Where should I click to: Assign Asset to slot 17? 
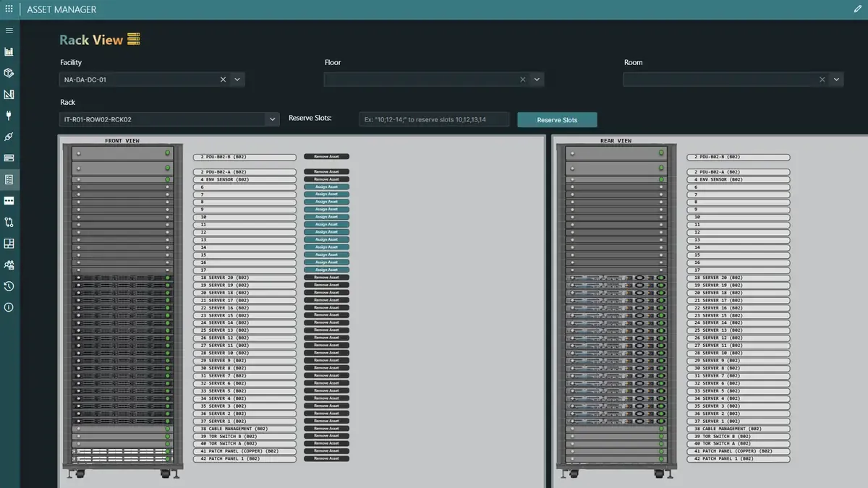tap(326, 270)
